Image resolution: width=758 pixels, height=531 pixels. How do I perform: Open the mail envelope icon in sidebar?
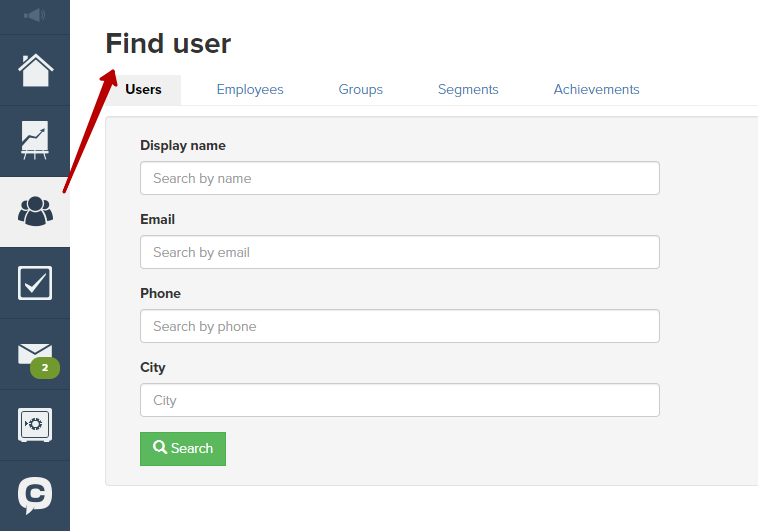pyautogui.click(x=35, y=354)
